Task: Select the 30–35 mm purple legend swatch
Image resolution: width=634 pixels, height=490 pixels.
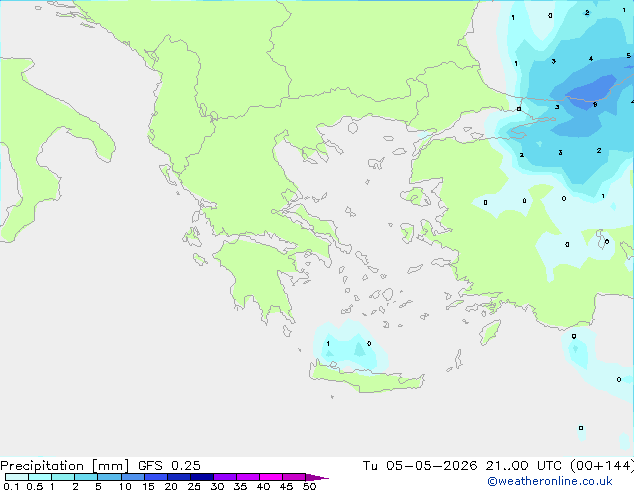Action: (x=224, y=477)
